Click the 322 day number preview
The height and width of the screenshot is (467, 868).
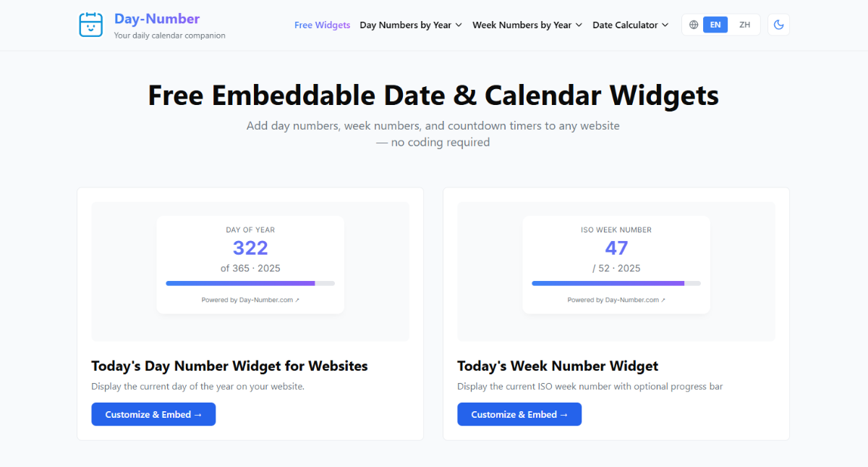click(250, 248)
